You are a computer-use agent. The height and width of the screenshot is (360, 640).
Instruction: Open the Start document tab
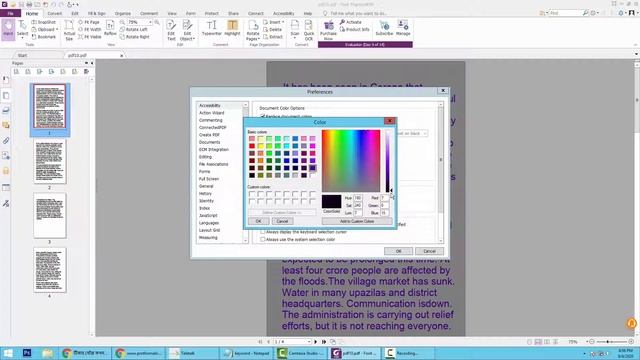pos(22,55)
